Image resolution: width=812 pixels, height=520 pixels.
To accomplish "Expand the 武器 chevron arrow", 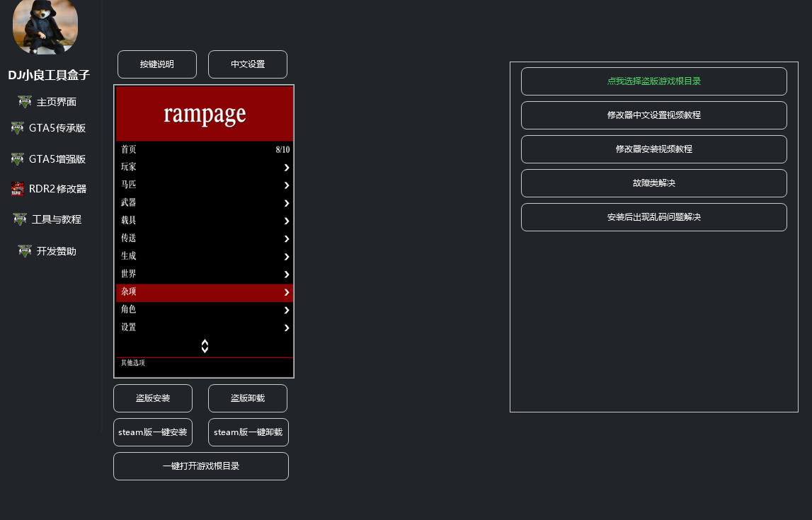I will click(287, 203).
